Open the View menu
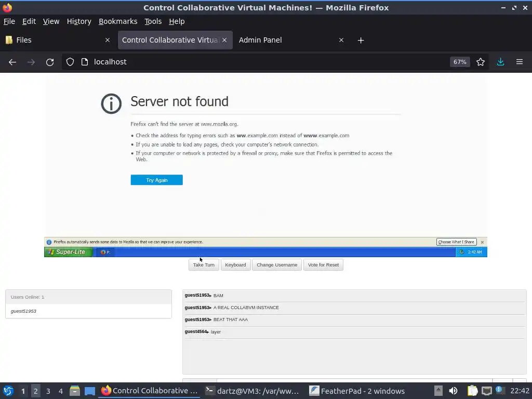This screenshot has width=532, height=399. click(51, 21)
